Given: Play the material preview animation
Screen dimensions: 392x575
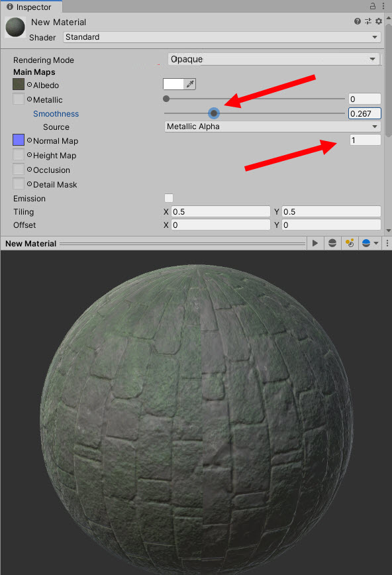Looking at the screenshot, I should coord(315,243).
